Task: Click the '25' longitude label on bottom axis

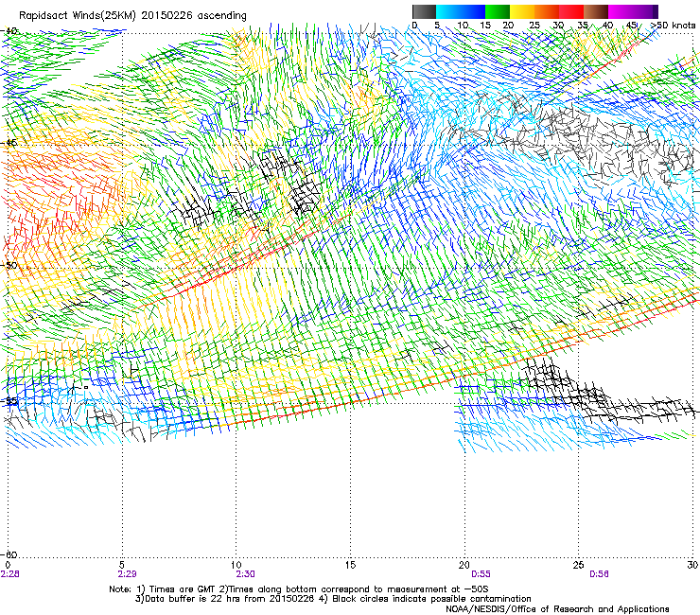Action: pos(579,565)
